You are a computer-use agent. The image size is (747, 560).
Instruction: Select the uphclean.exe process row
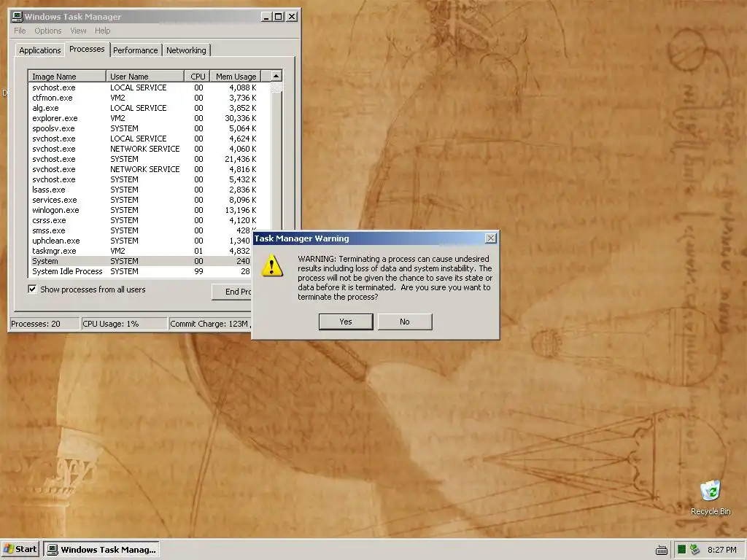click(x=141, y=241)
